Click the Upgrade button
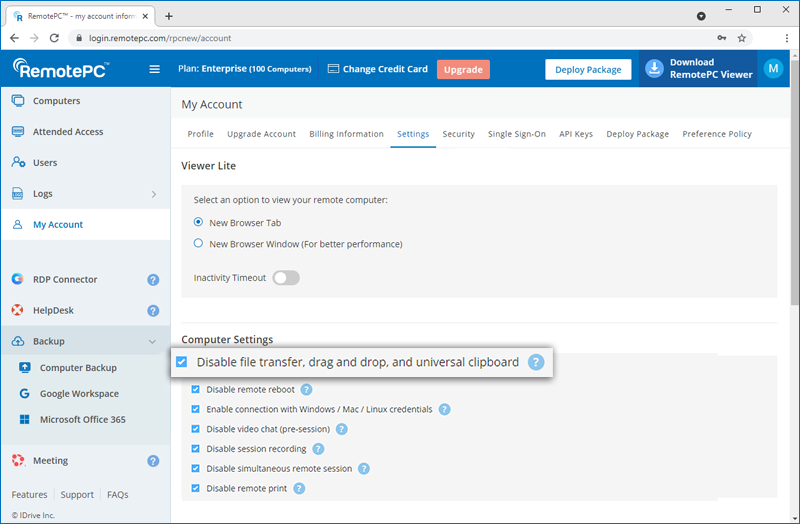 (463, 69)
